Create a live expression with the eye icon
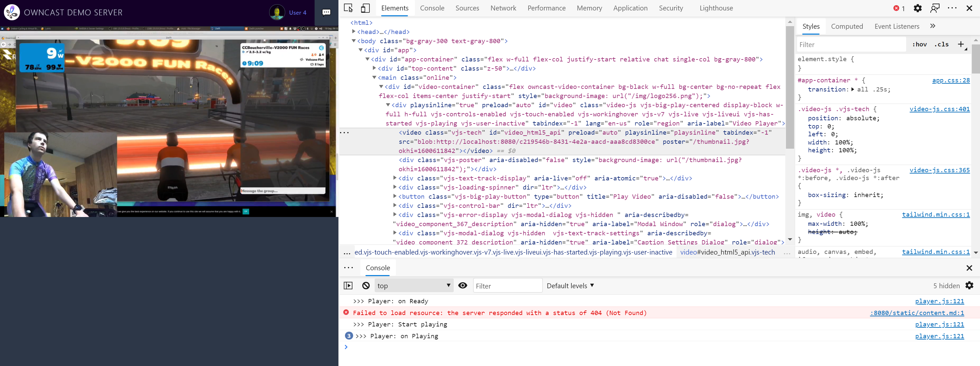Screen dimensions: 980x366 pos(463,285)
